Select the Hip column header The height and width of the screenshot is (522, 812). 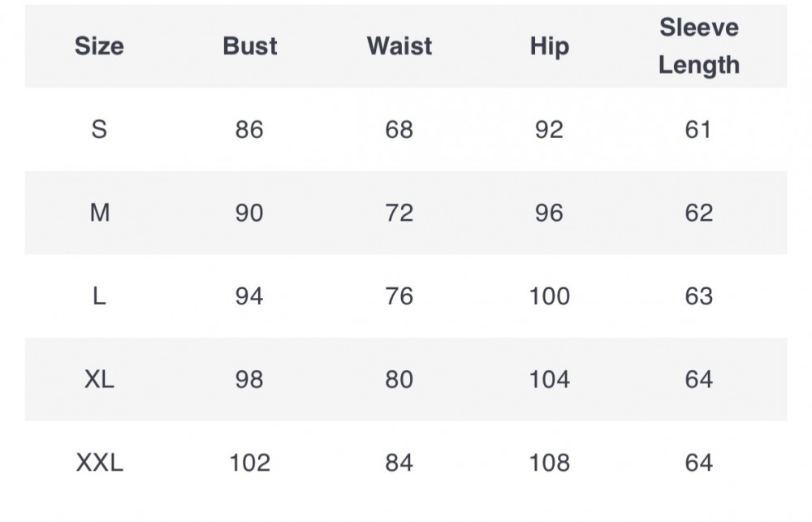point(549,46)
